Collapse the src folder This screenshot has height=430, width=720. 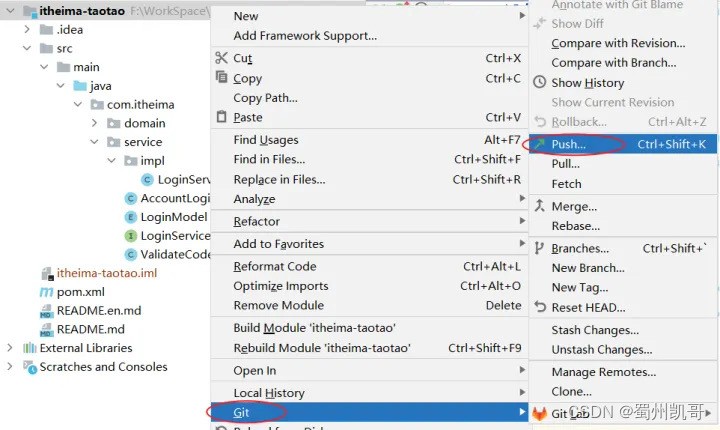click(x=28, y=48)
